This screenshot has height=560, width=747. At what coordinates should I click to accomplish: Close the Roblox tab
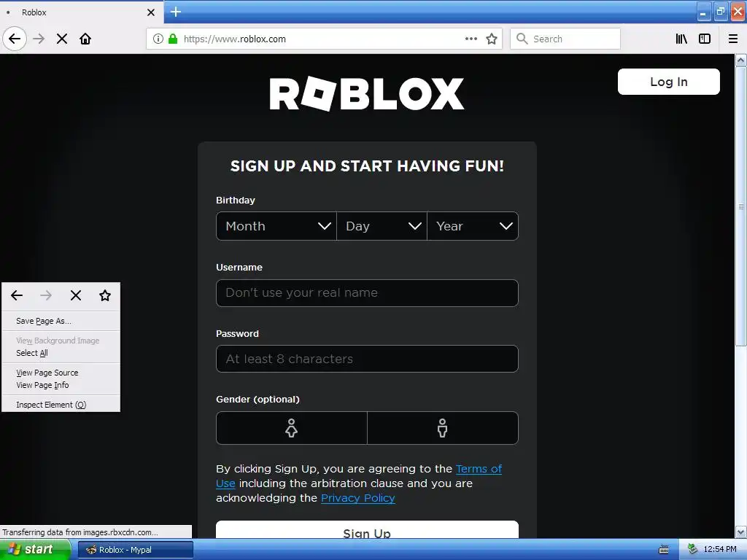coord(150,12)
